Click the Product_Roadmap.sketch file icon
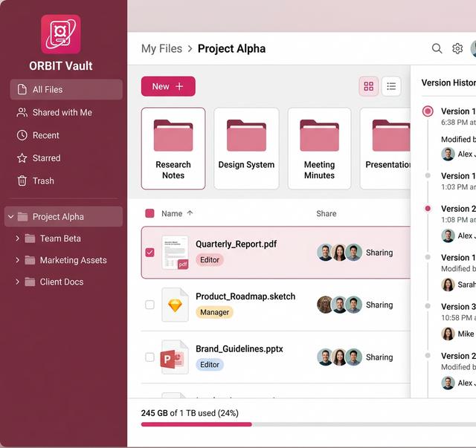 pos(175,305)
